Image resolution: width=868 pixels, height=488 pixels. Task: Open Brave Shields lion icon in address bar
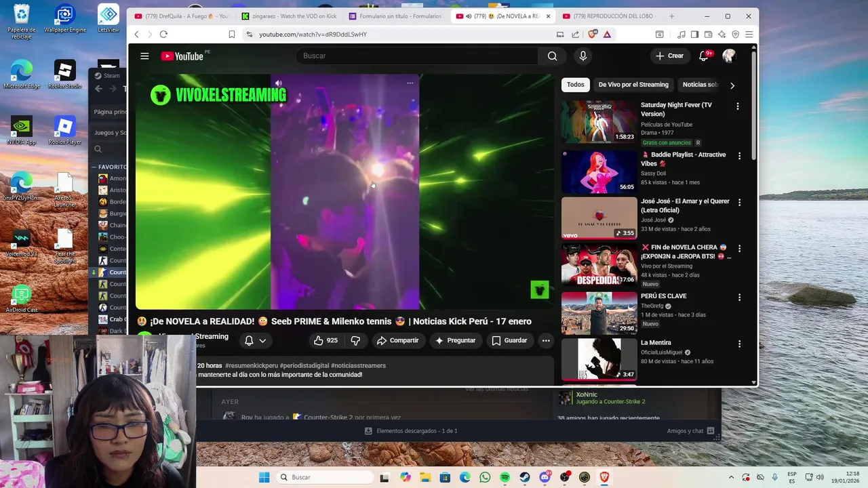(593, 34)
